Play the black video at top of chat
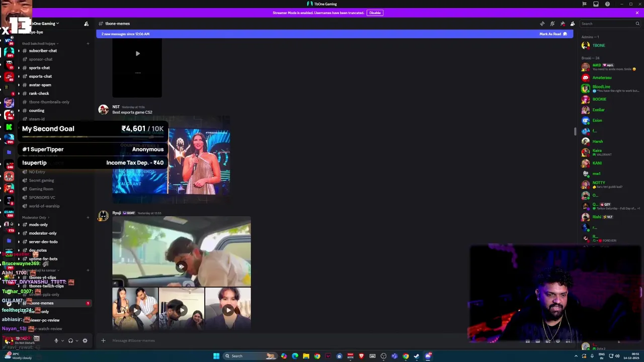 [x=137, y=53]
